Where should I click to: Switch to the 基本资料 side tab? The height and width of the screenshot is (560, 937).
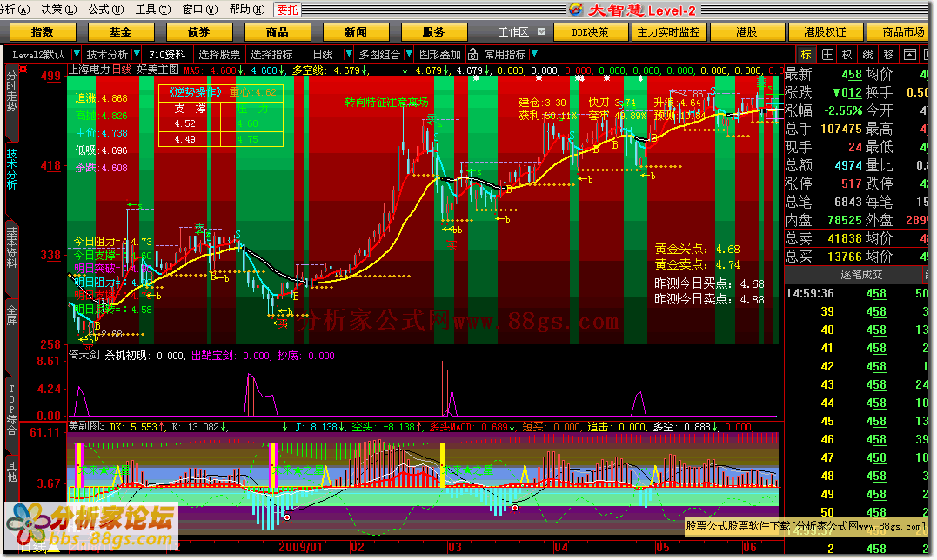pyautogui.click(x=11, y=247)
